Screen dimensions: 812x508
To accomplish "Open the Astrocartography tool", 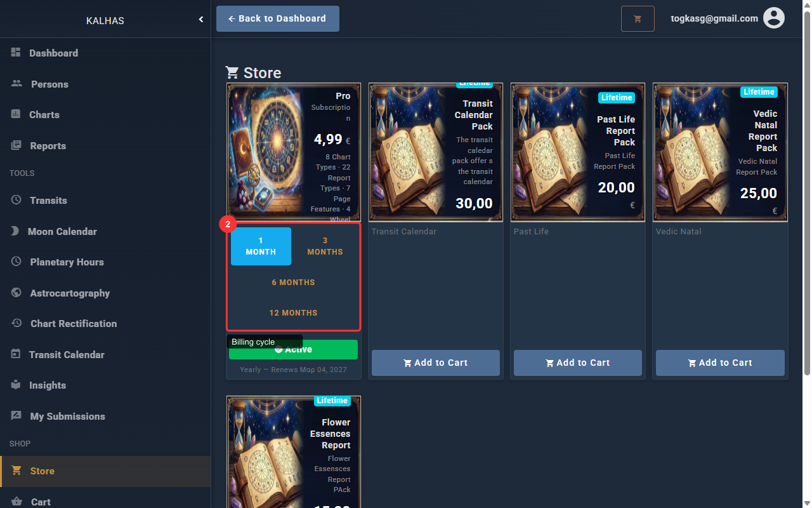I will pos(70,293).
